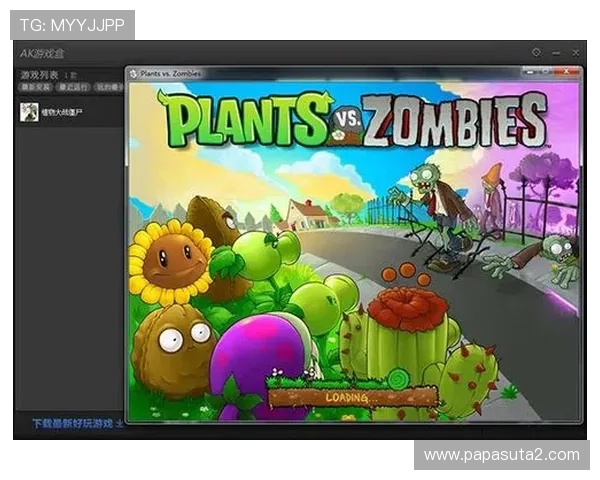Click the Plants vs. Zombies window icon

pos(133,73)
